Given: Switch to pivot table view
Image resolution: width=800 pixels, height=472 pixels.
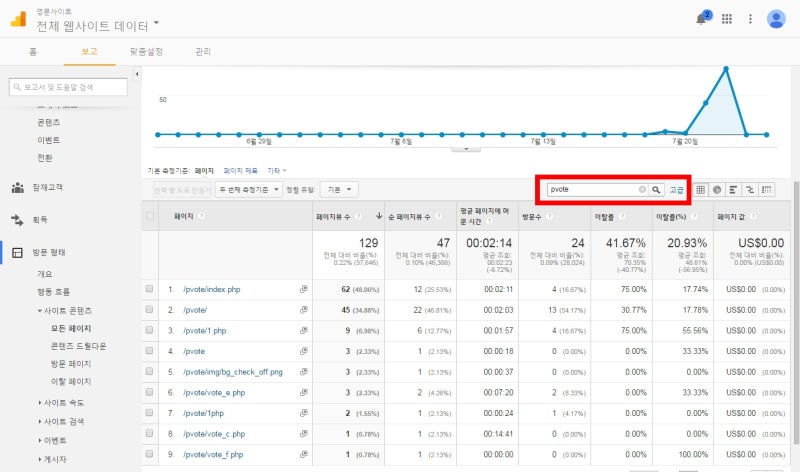Looking at the screenshot, I should [766, 189].
